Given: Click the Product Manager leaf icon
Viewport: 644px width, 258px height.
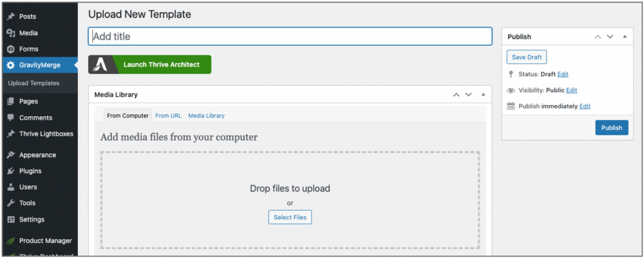Looking at the screenshot, I should click(x=11, y=240).
